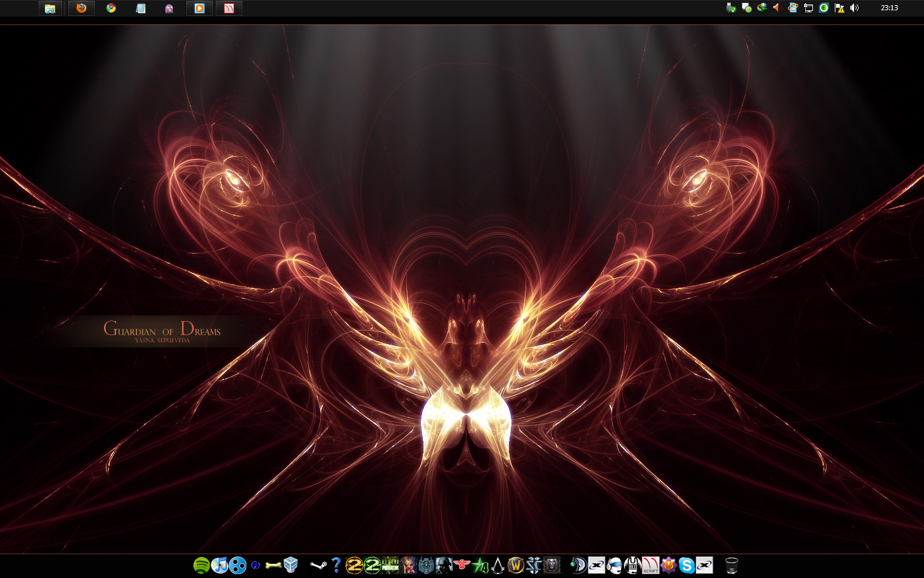Click the blue question mark dock icon
This screenshot has width=924, height=578.
click(x=336, y=565)
